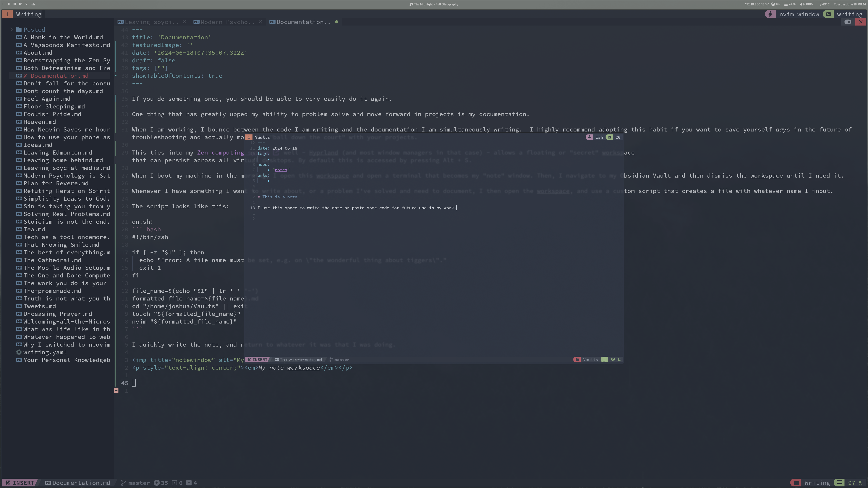Select Documentation.md in file tree
Viewport: 868px width, 488px height.
59,76
